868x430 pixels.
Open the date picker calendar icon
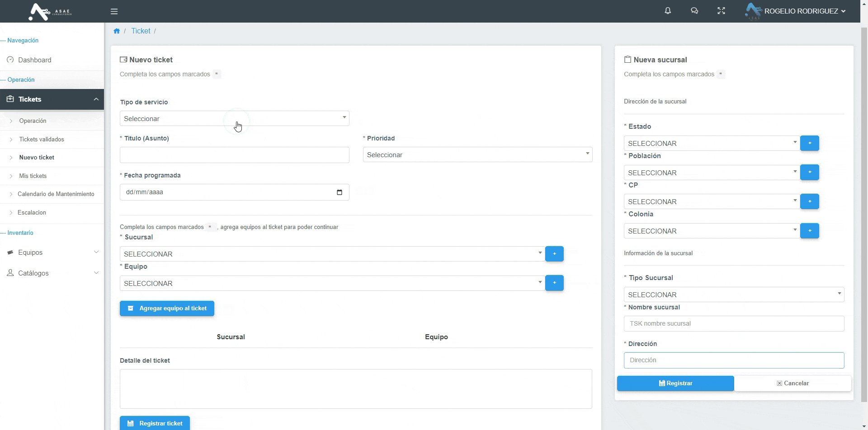[340, 192]
